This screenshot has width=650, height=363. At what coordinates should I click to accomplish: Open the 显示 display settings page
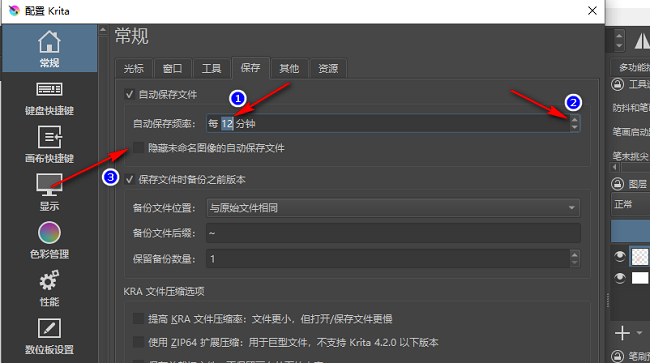pos(49,193)
